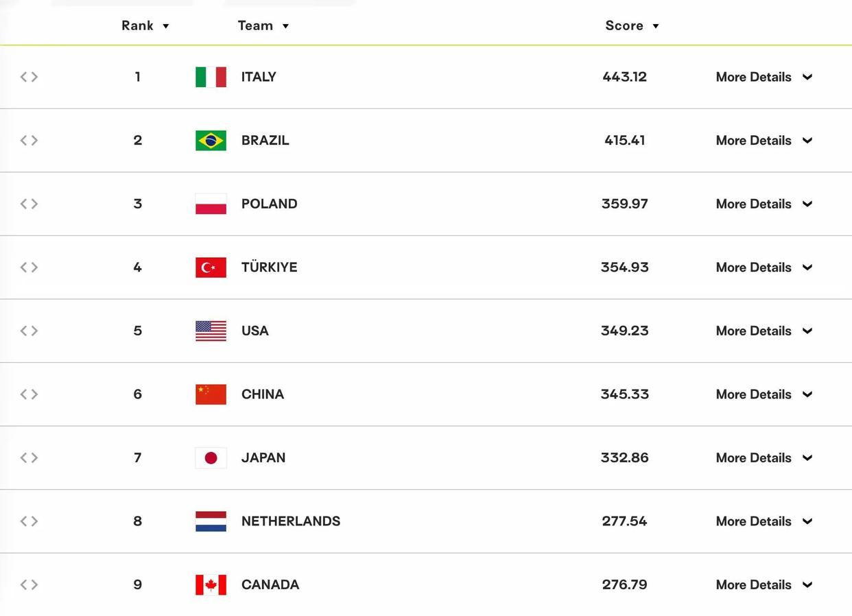
Task: Click the angle brackets icon beside Poland
Action: (x=29, y=204)
